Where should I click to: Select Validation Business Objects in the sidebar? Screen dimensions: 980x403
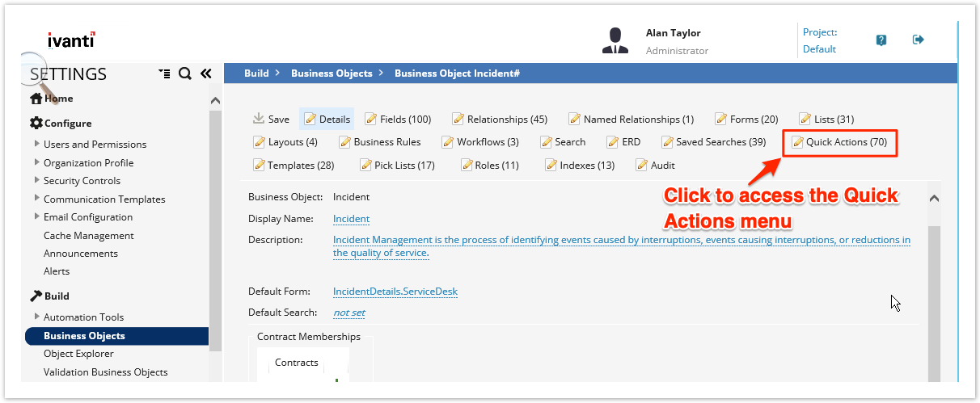point(106,372)
